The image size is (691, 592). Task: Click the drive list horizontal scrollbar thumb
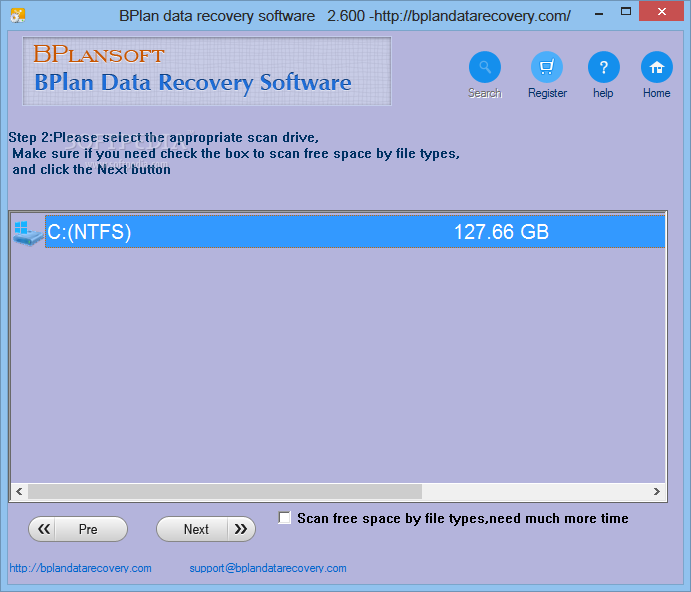coord(225,491)
